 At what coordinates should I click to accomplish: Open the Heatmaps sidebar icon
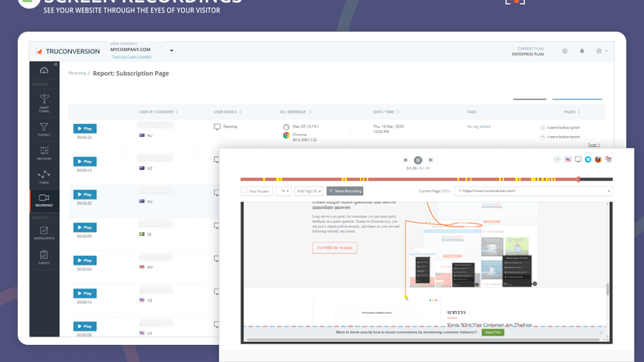44,152
